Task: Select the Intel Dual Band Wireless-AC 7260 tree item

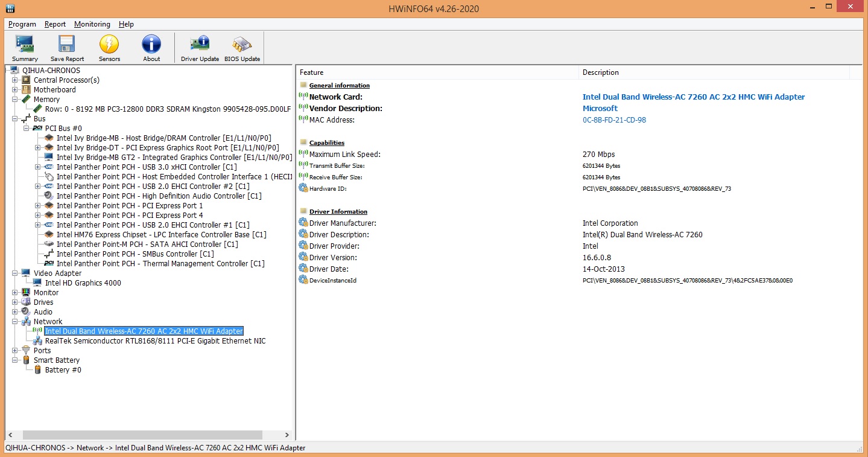Action: coord(144,331)
